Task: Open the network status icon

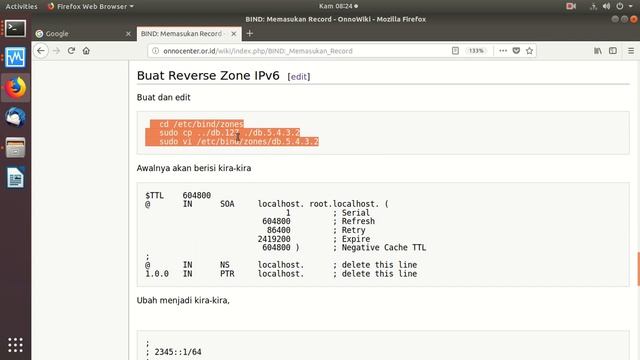Action: click(593, 6)
